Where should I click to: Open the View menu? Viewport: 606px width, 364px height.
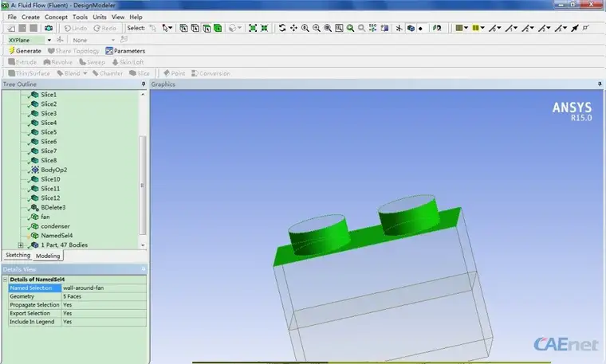pos(118,17)
